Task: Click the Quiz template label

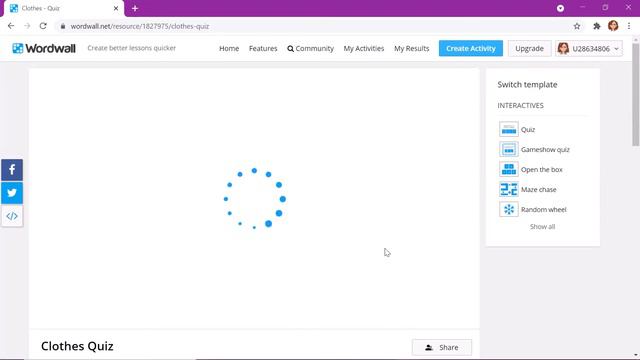Action: coord(528,129)
